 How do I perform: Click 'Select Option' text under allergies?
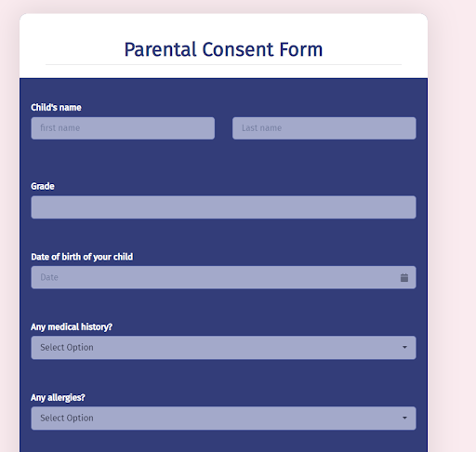click(x=67, y=418)
